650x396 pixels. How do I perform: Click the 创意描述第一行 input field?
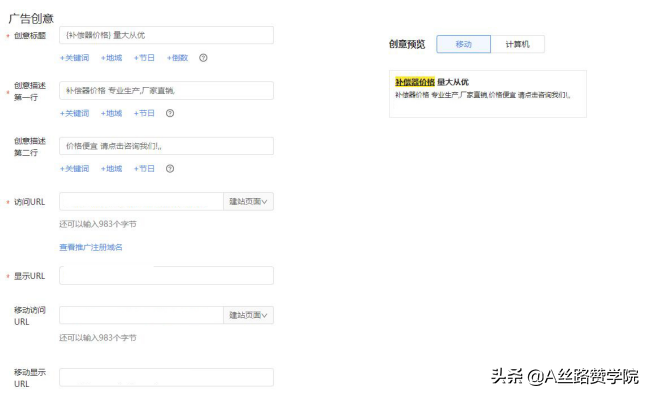(166, 90)
